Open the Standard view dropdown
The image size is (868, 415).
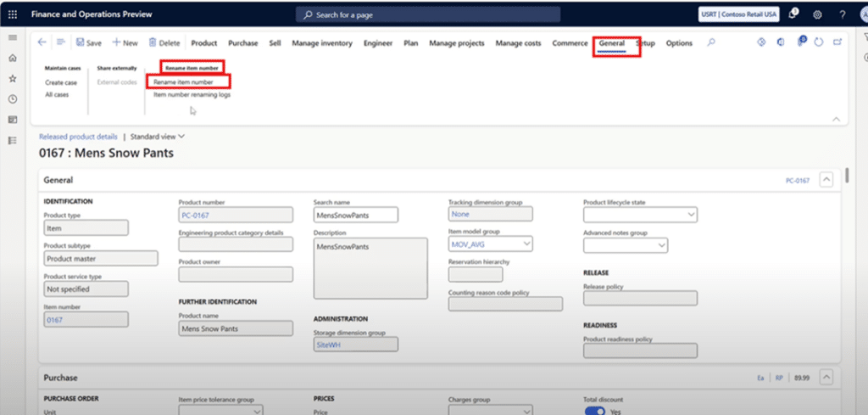point(157,137)
